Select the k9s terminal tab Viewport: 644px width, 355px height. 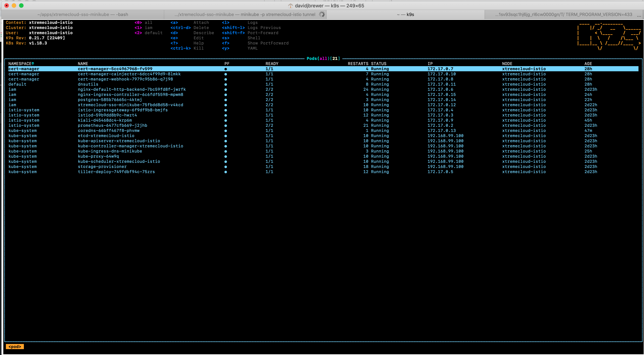406,15
